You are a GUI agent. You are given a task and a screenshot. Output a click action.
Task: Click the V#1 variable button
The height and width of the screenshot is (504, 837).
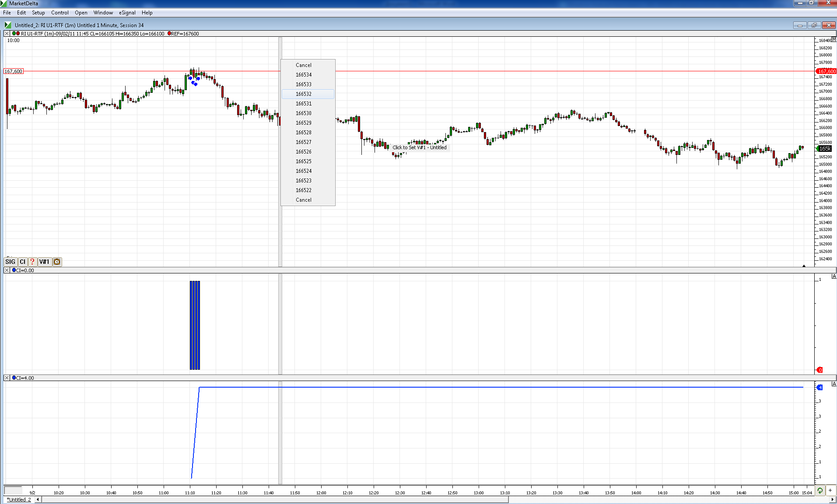pos(44,262)
